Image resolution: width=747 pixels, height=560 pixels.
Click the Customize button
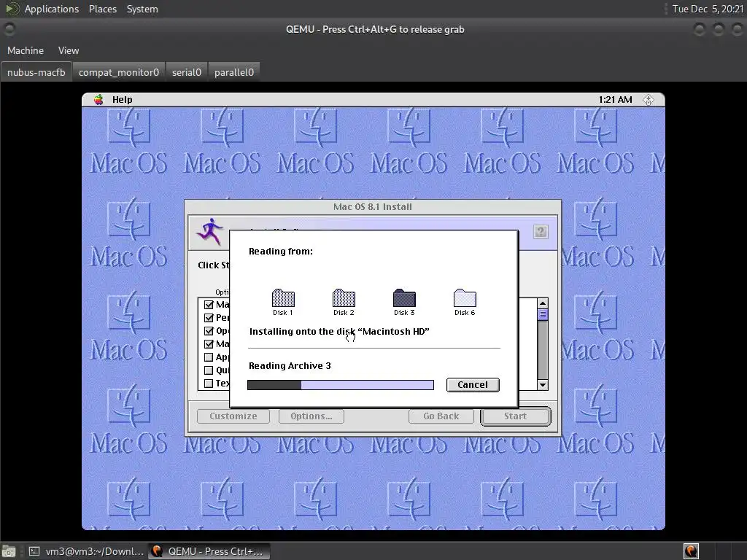click(x=233, y=416)
